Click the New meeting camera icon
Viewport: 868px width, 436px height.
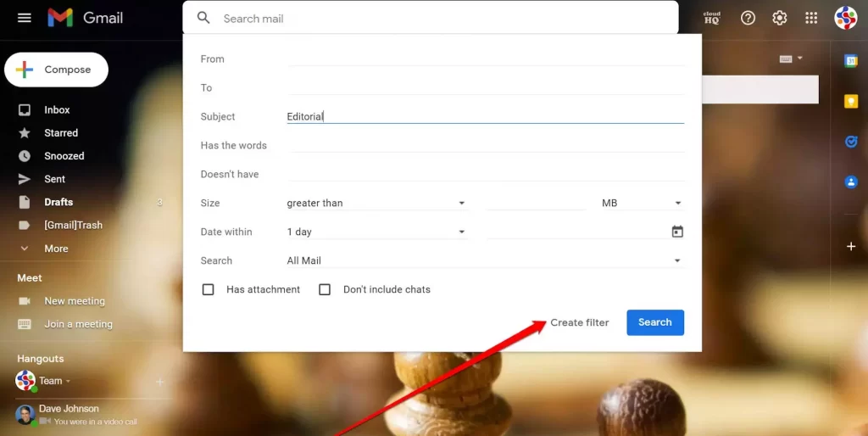click(x=25, y=301)
